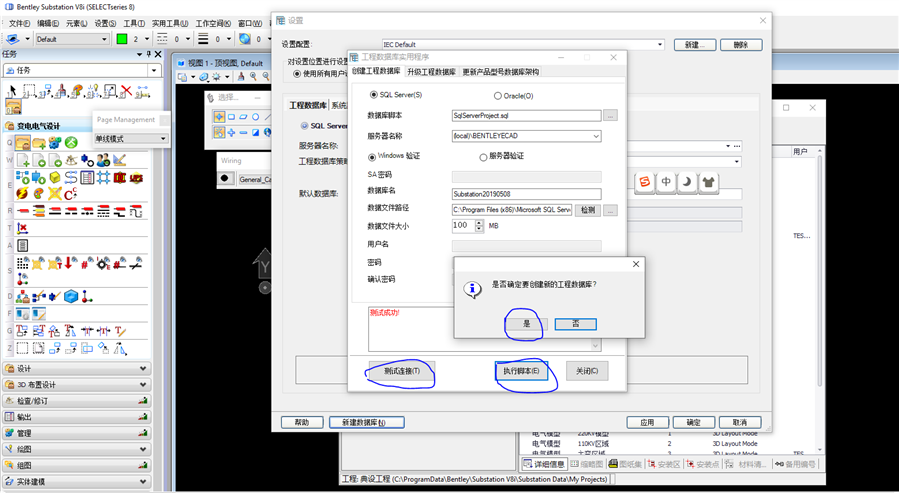Expand the 3D 布置设计 task group
The image size is (899, 493).
click(77, 385)
